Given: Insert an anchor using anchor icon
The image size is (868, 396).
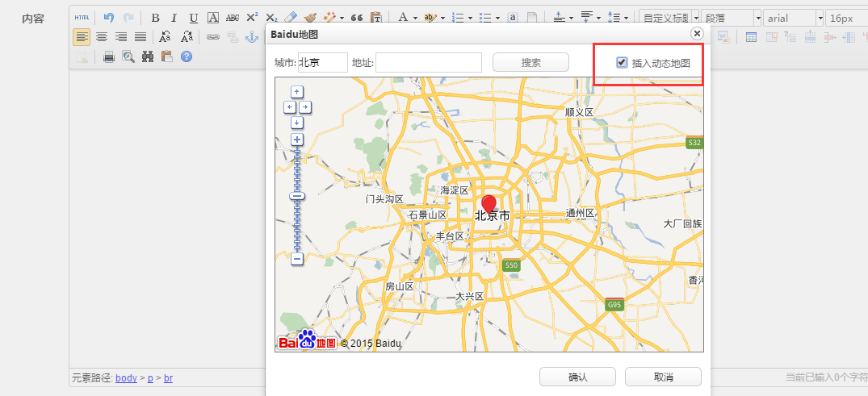Looking at the screenshot, I should [251, 37].
